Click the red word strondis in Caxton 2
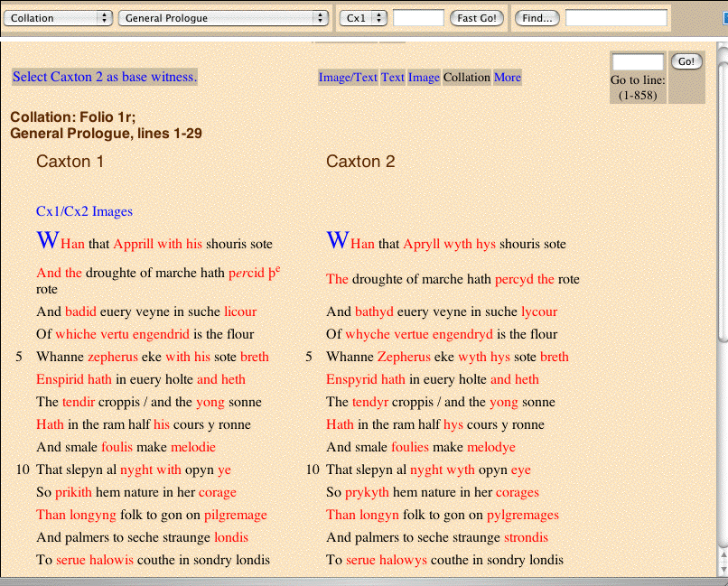This screenshot has height=586, width=728. coord(526,537)
